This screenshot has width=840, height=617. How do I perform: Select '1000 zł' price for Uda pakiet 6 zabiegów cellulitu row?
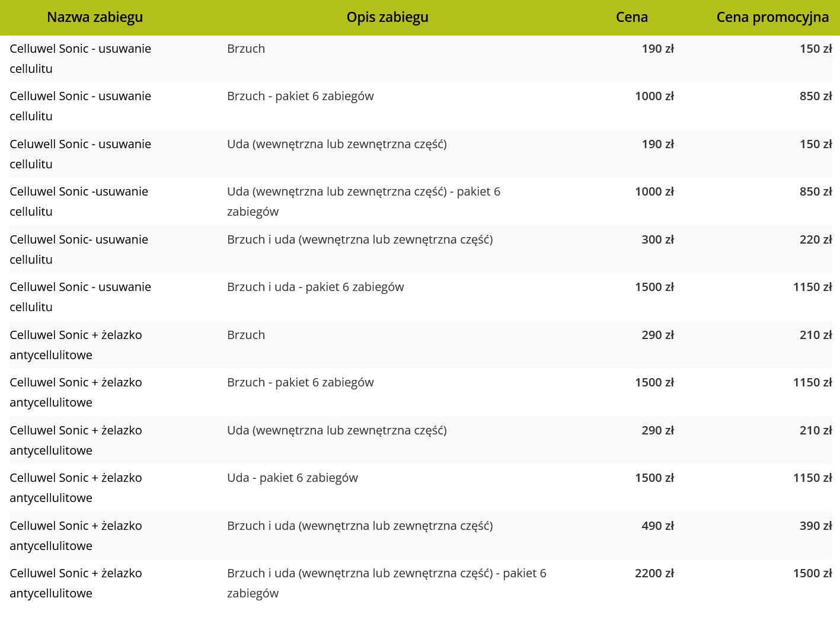(654, 191)
